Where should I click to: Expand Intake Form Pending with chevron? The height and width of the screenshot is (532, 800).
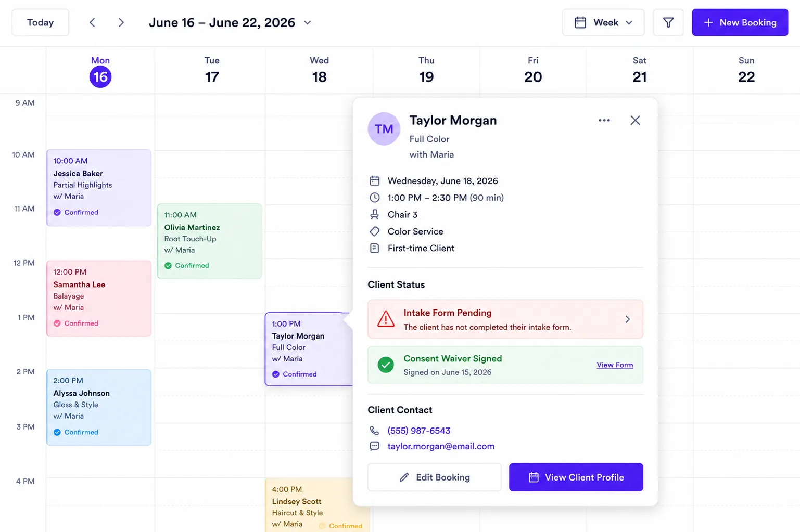click(x=628, y=319)
